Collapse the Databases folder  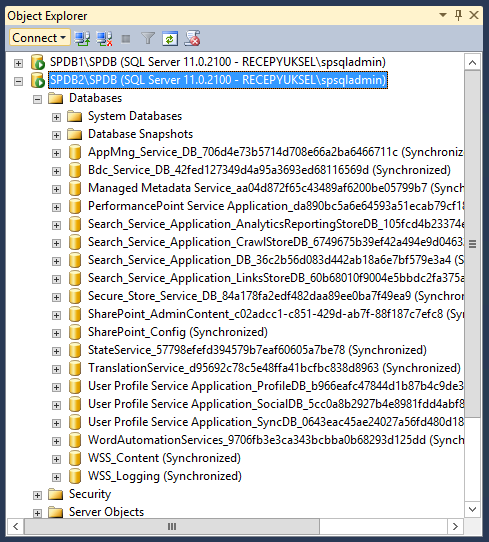tap(37, 99)
